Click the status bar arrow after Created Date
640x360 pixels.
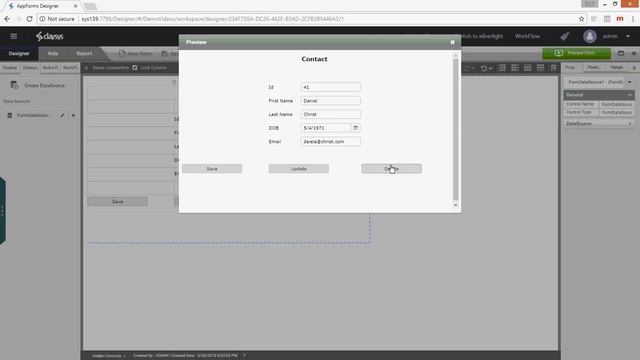(244, 355)
